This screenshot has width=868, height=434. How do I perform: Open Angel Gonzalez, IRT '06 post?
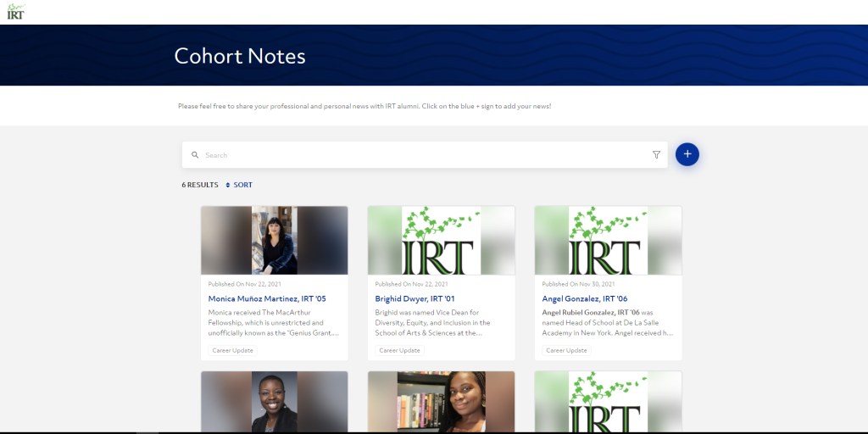click(584, 298)
